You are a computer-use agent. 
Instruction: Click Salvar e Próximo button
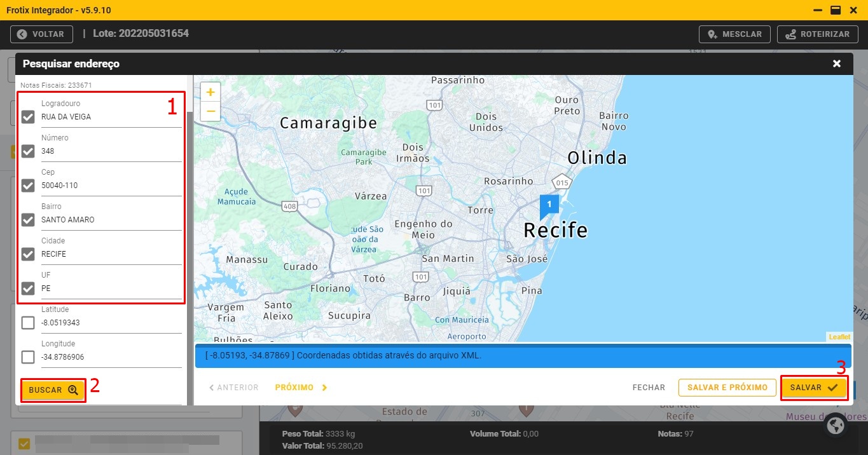(727, 388)
